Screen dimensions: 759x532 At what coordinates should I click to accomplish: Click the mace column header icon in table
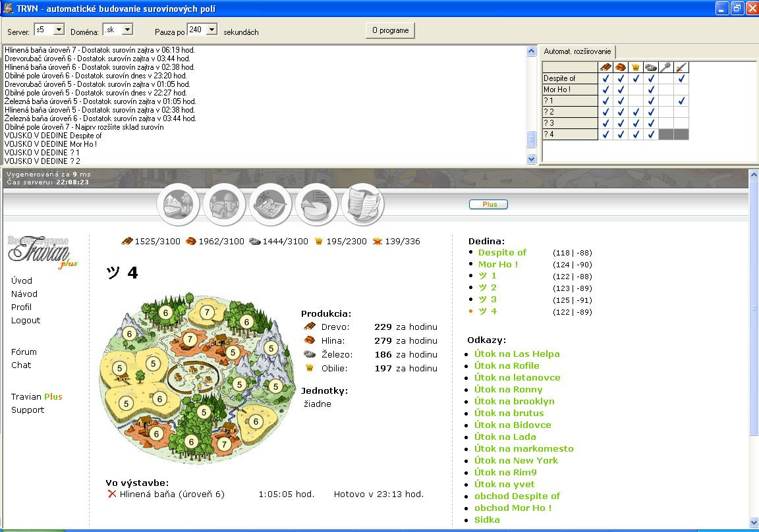click(665, 66)
